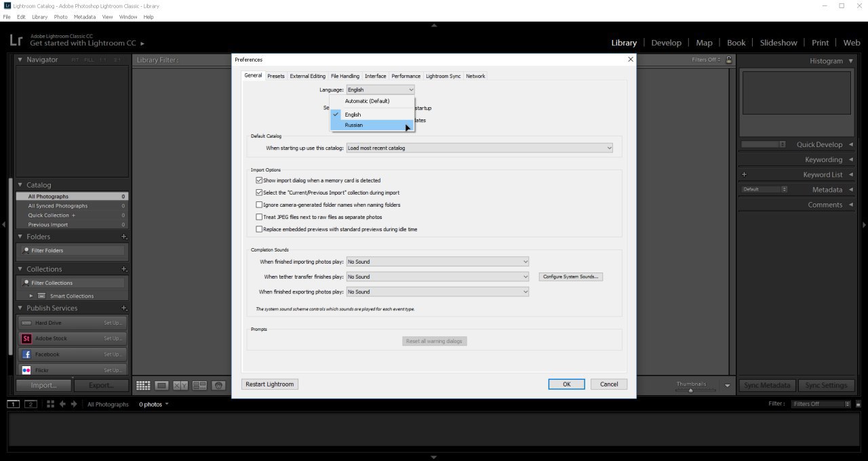The height and width of the screenshot is (461, 868).
Task: Collapse the Navigator panel
Action: tap(20, 60)
